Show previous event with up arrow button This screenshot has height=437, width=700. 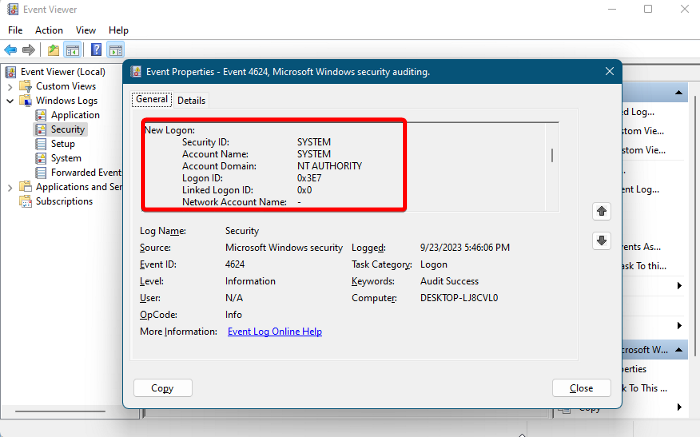601,211
